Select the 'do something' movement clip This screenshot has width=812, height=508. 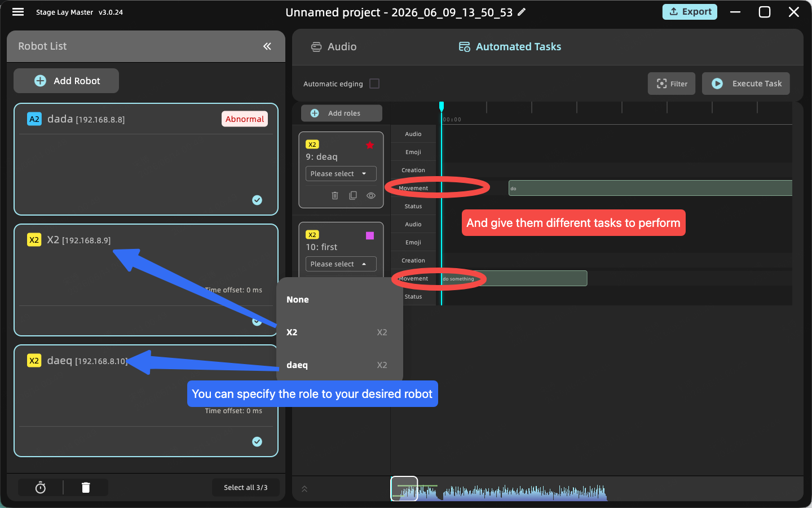514,278
